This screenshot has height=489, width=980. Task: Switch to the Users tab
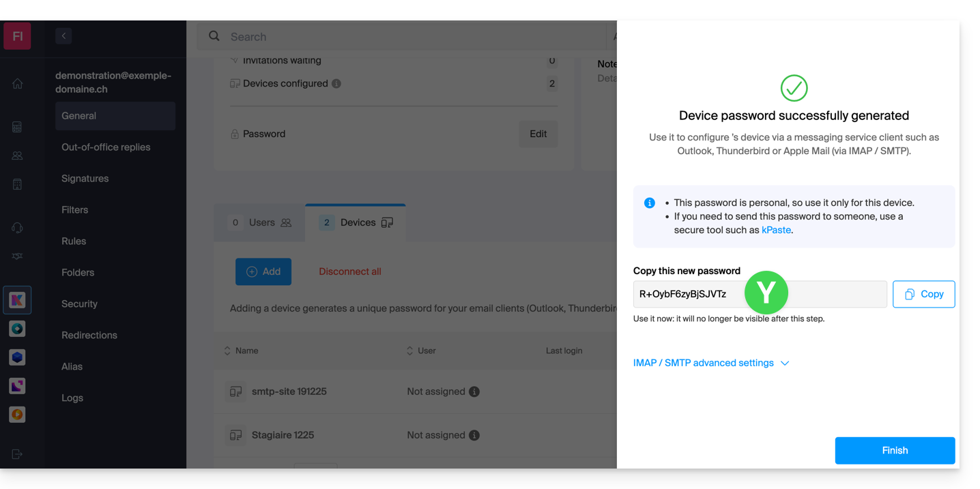coord(260,222)
